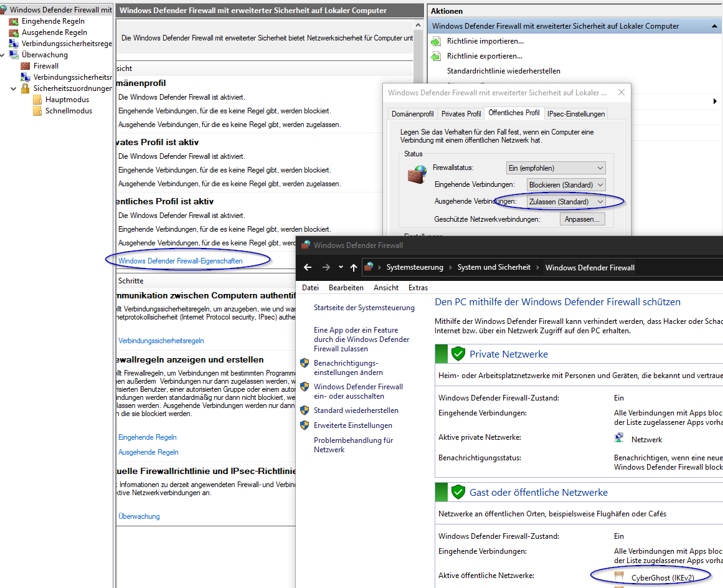
Task: Switch to the Privates Profil tab
Action: 461,114
